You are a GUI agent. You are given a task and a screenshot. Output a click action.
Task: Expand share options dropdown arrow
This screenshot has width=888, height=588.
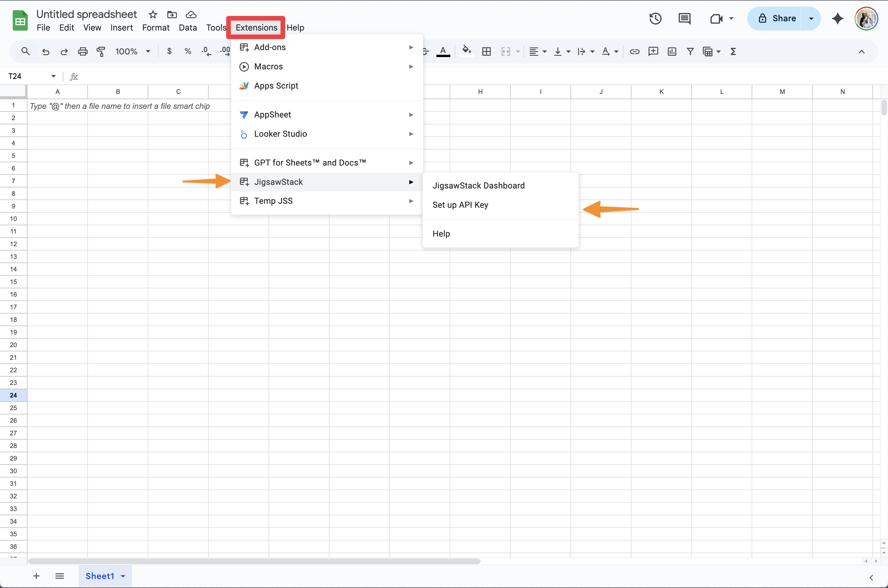pyautogui.click(x=811, y=18)
